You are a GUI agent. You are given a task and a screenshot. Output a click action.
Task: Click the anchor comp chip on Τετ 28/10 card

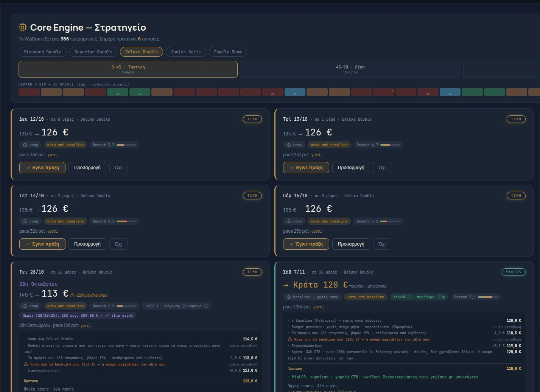point(31,306)
